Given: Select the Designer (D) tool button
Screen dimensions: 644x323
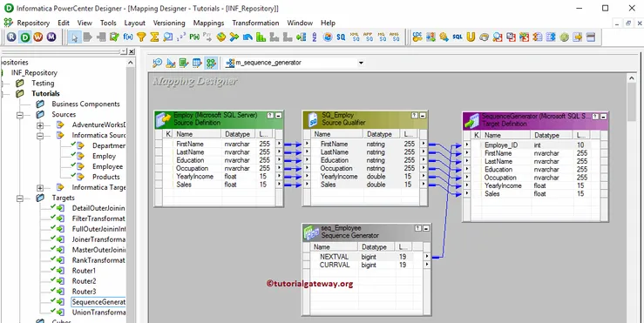Looking at the screenshot, I should [x=25, y=37].
